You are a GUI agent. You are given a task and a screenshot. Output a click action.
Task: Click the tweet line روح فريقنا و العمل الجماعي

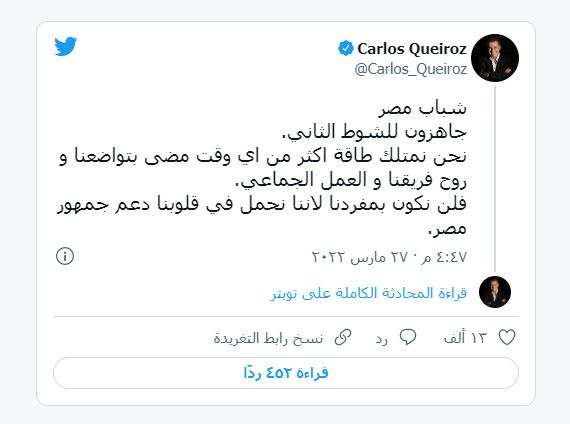[351, 180]
